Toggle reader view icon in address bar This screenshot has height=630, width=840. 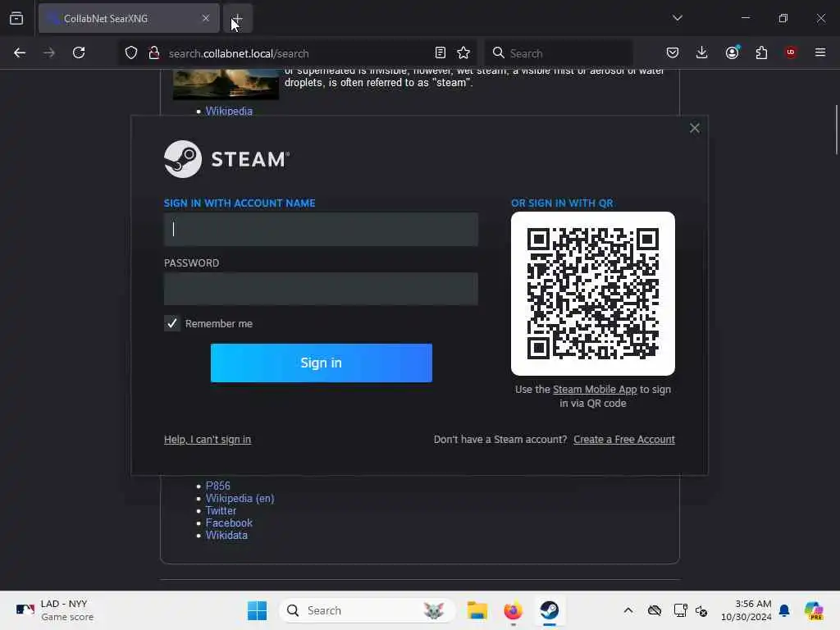coord(441,52)
